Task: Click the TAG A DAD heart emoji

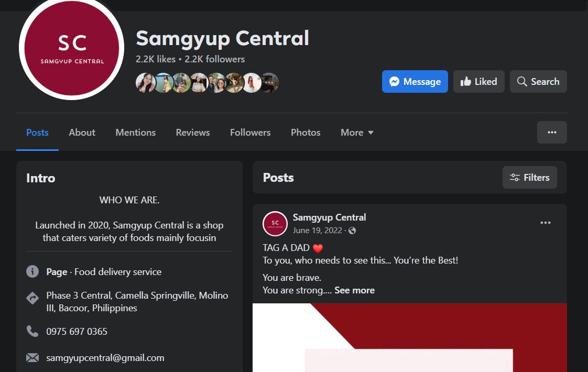Action: point(318,248)
